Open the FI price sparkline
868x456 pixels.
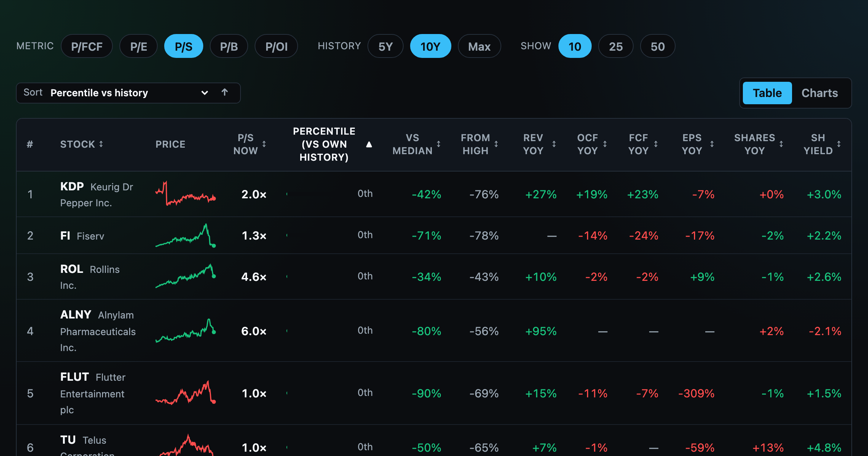tap(186, 236)
